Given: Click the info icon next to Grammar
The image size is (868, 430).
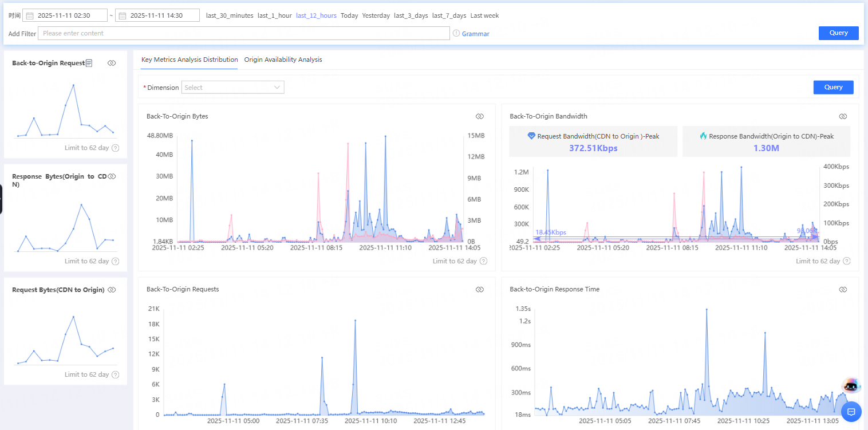Looking at the screenshot, I should tap(456, 33).
